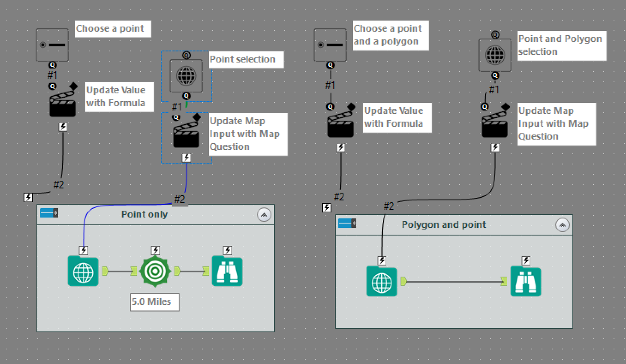The width and height of the screenshot is (626, 364).
Task: Click the Map Input globe tool in Point only container
Action: 83,271
